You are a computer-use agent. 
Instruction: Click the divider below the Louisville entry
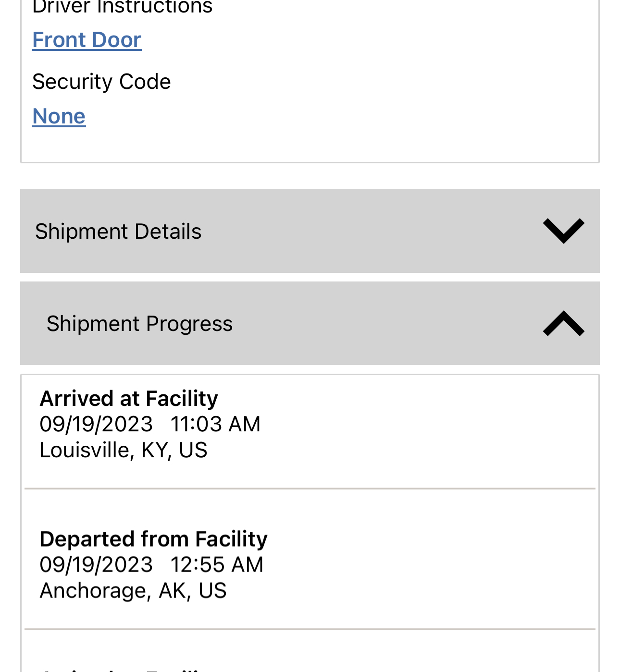tap(310, 489)
